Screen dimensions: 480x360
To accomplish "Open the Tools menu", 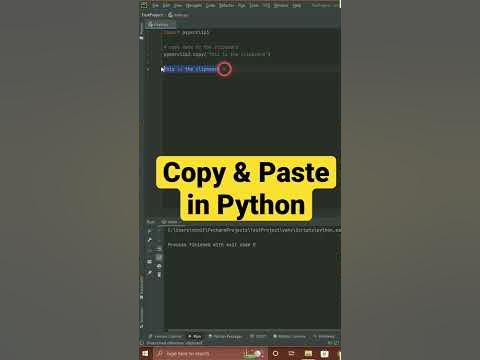I will (x=254, y=5).
